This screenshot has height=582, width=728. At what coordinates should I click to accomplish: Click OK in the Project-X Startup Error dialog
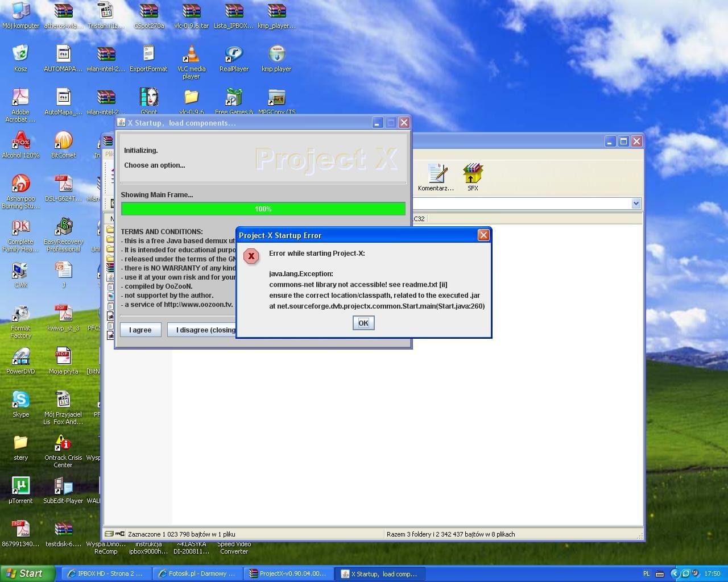point(363,323)
